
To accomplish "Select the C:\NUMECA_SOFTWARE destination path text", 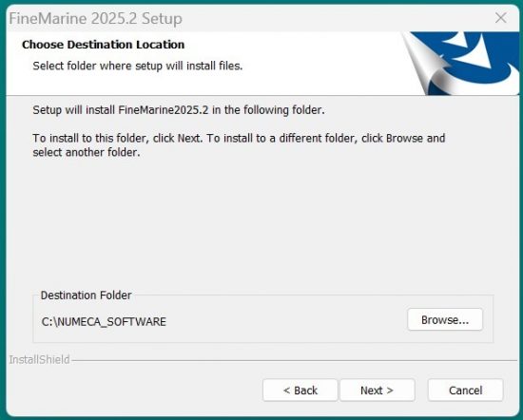I will click(x=104, y=322).
